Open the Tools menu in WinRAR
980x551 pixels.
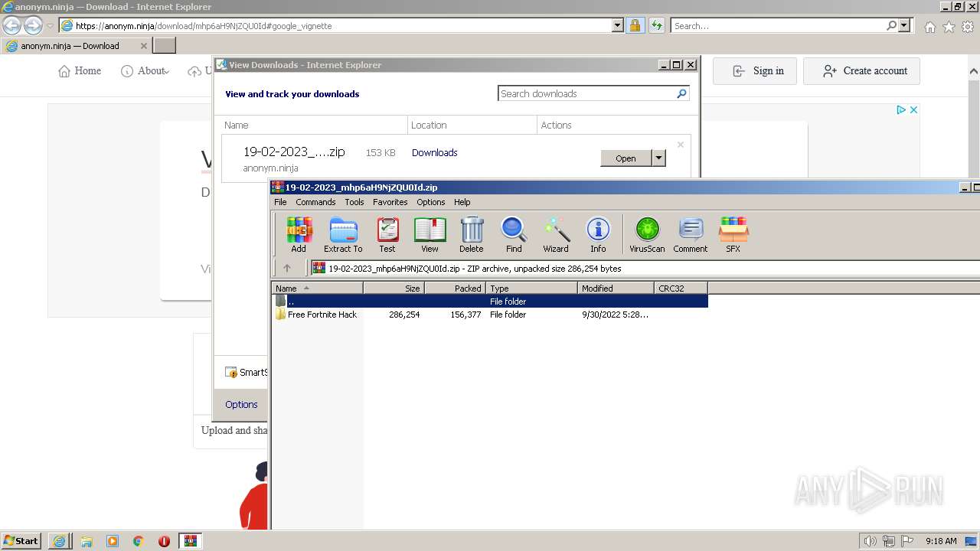tap(354, 202)
